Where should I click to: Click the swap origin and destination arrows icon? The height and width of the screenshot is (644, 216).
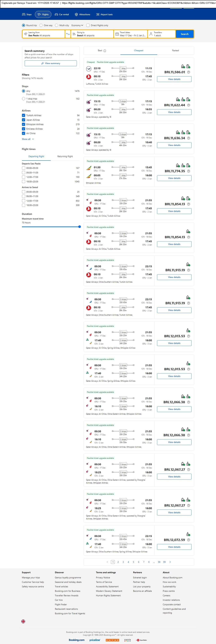(x=68, y=34)
